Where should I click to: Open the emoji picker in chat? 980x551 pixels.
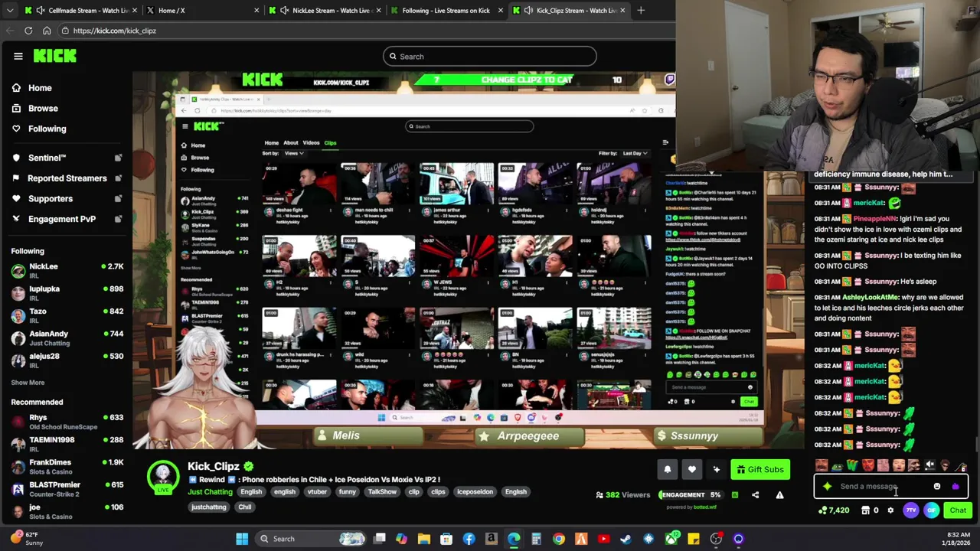936,487
